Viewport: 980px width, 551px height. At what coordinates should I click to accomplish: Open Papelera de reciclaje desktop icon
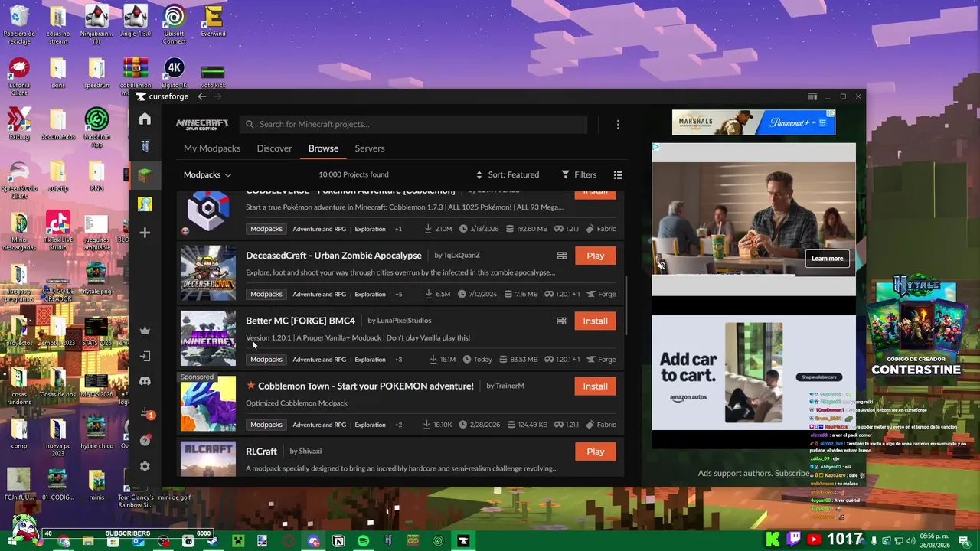pyautogui.click(x=18, y=24)
